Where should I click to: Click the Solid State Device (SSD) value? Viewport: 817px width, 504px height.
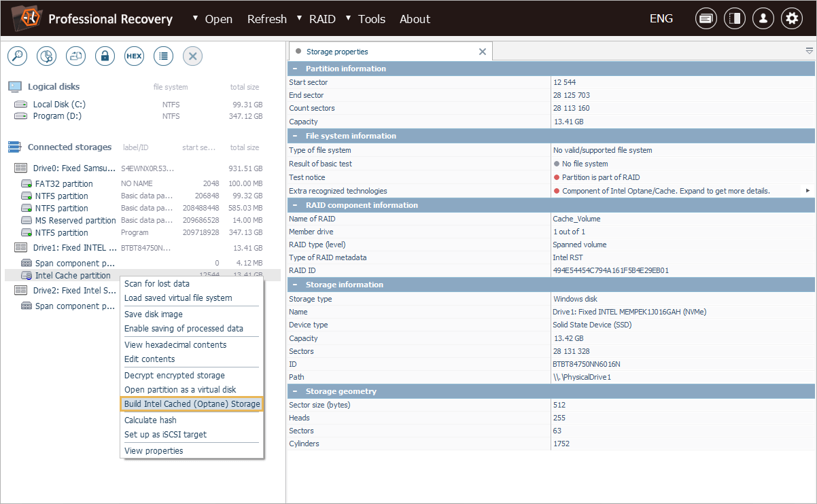(x=592, y=325)
